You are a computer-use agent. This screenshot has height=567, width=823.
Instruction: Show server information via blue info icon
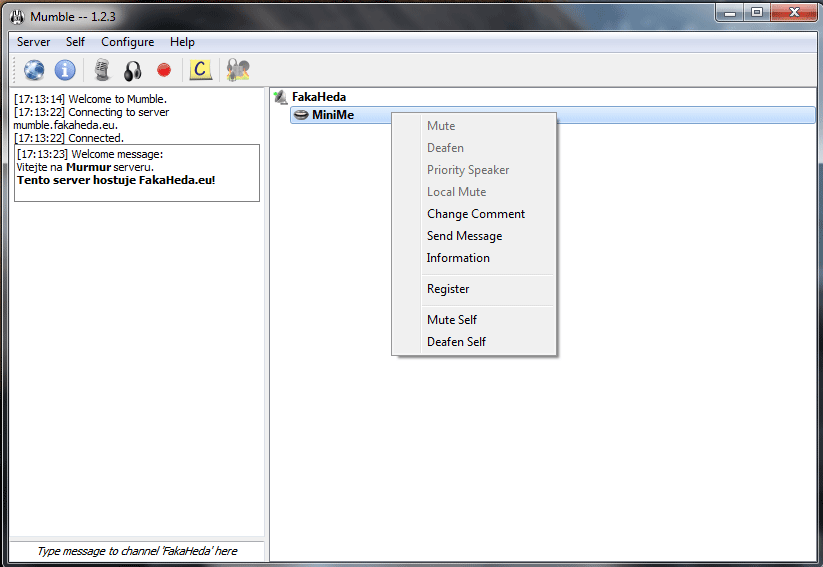(65, 70)
